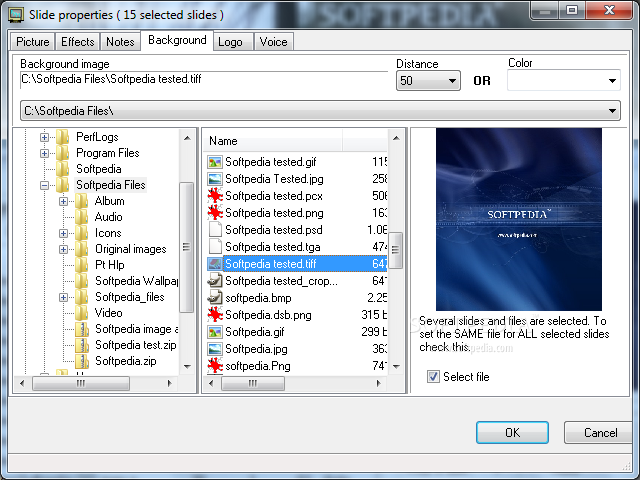Image resolution: width=640 pixels, height=480 pixels.
Task: Click the Softpedia folder icon in tree
Action: (x=62, y=169)
